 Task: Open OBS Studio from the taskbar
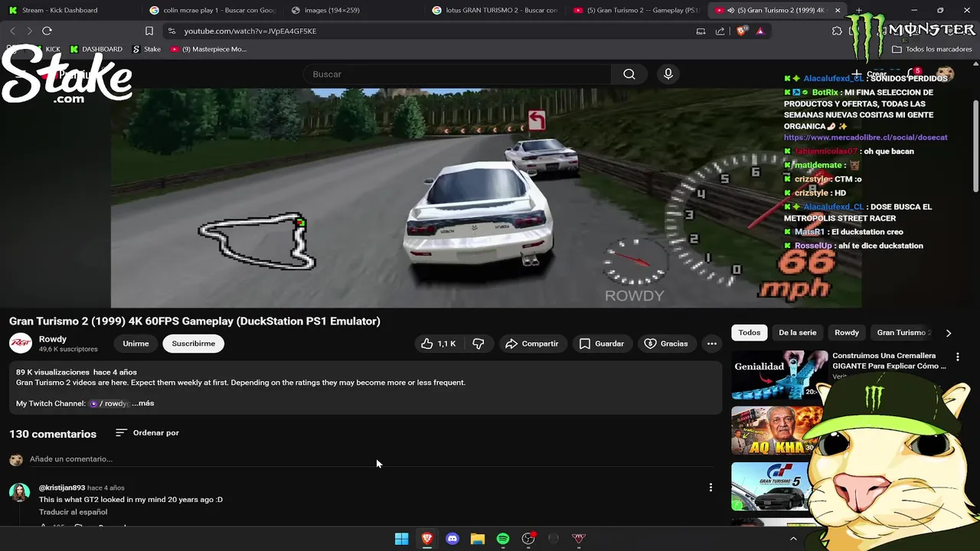pos(528,539)
